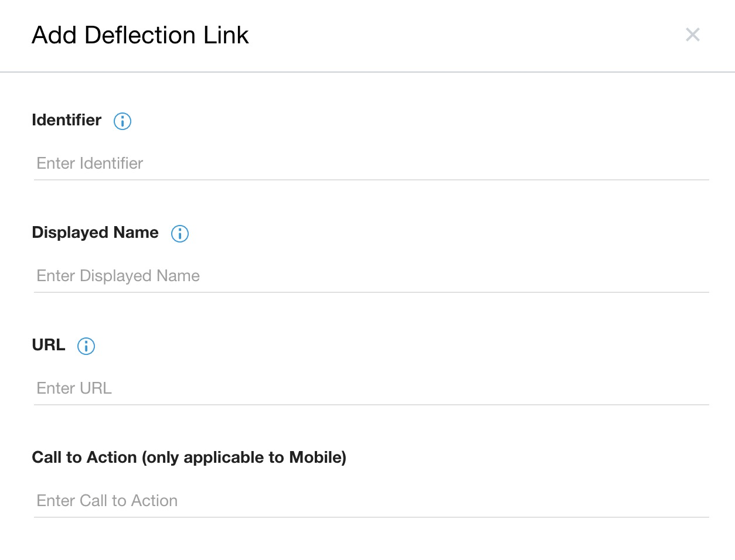This screenshot has height=560, width=735.
Task: Click the Identifier info icon
Action: click(x=122, y=121)
